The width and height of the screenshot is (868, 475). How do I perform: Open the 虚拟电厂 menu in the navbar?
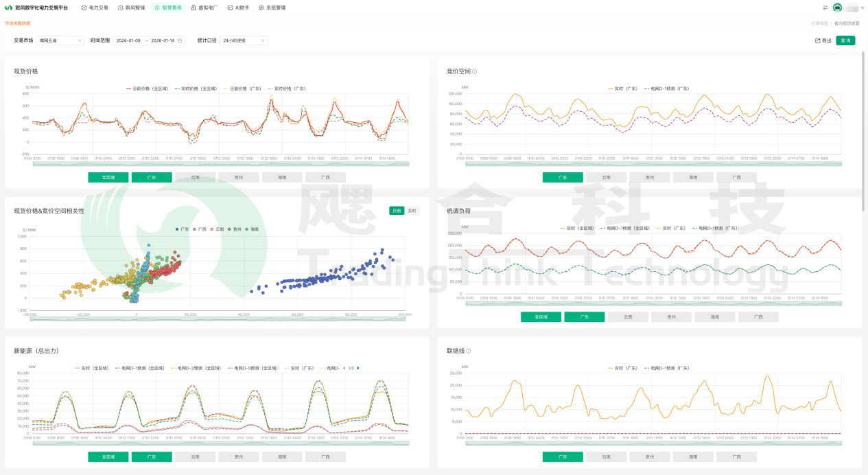(x=204, y=8)
